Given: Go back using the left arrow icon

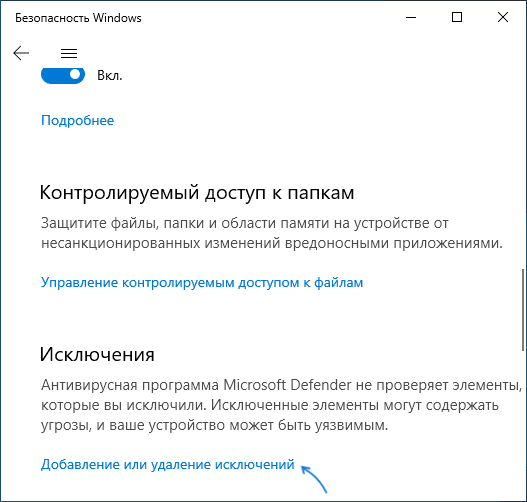Looking at the screenshot, I should 21,53.
